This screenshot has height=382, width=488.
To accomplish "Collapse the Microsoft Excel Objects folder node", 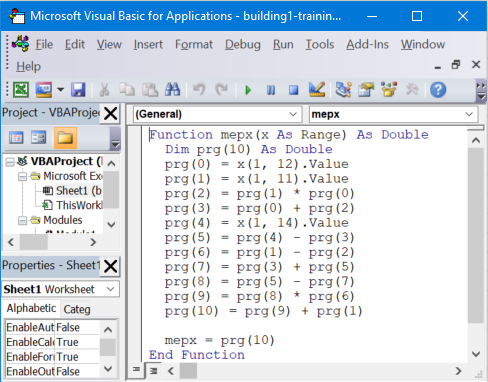I will 23,176.
